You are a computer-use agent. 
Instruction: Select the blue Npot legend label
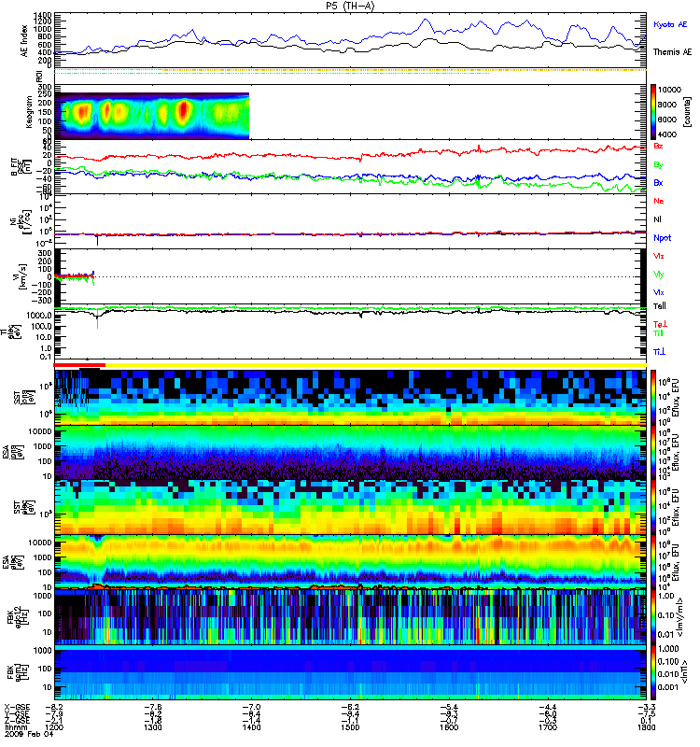tap(663, 238)
